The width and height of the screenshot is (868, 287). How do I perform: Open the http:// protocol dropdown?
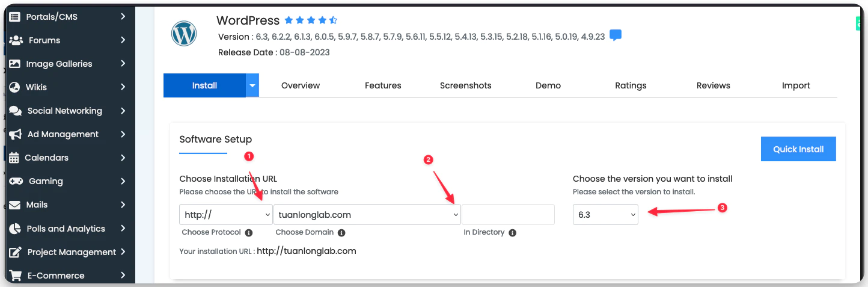[225, 215]
